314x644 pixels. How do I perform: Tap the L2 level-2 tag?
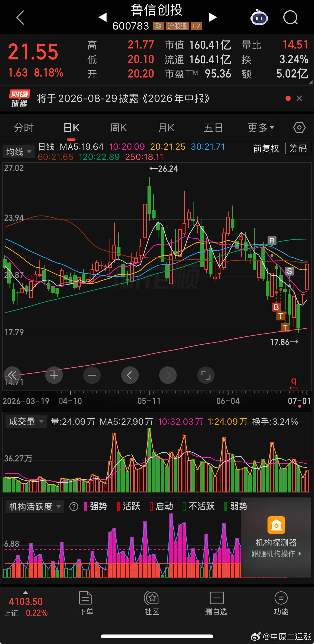[196, 26]
